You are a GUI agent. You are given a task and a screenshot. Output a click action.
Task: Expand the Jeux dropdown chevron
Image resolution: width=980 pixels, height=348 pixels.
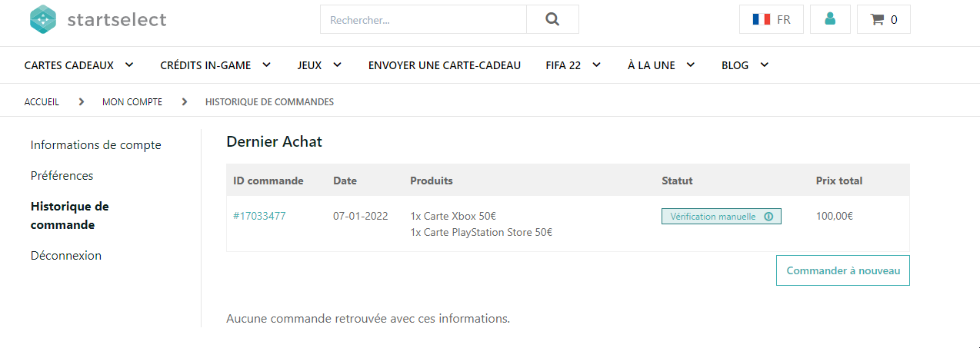click(337, 65)
